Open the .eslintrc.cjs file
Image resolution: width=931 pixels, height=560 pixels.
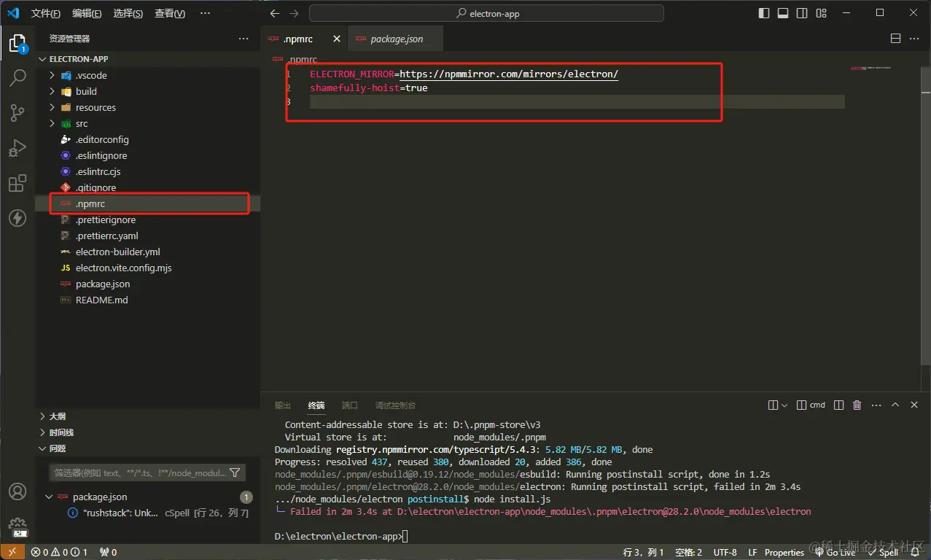coord(148,171)
